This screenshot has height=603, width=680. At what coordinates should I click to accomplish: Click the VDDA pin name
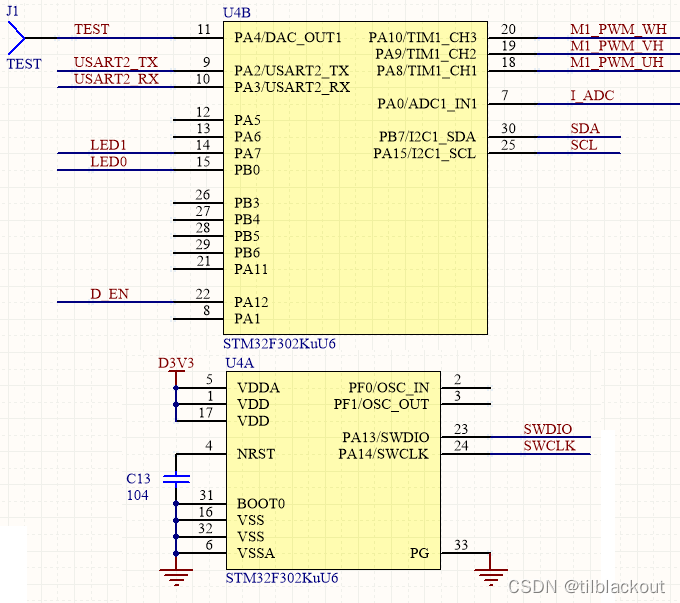pos(258,388)
